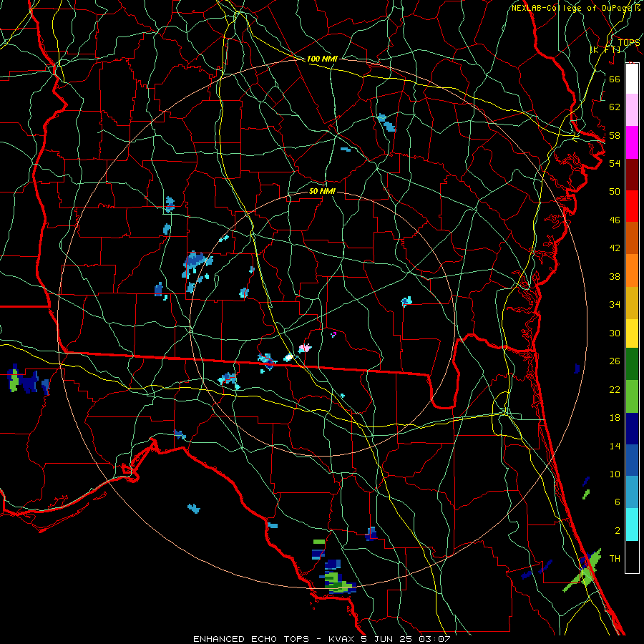Select the yellow legend color band
This screenshot has height=644, width=644.
(632, 333)
